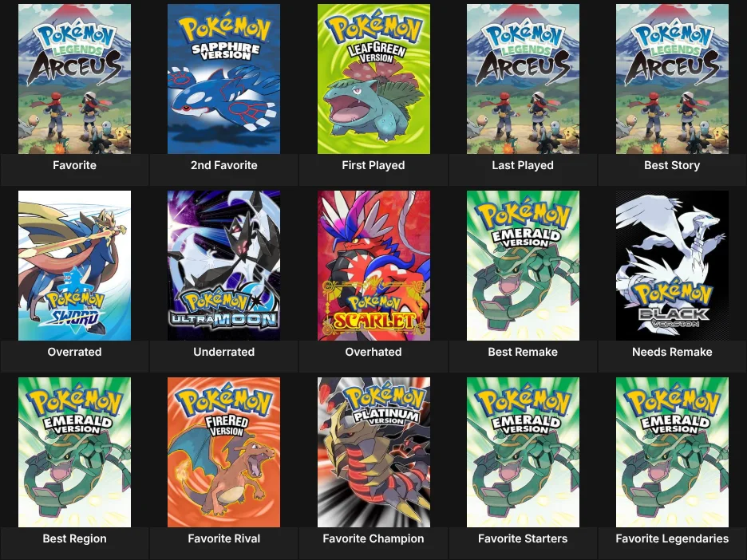Click the Pokémon Sword cover image
The width and height of the screenshot is (747, 560).
click(x=74, y=266)
